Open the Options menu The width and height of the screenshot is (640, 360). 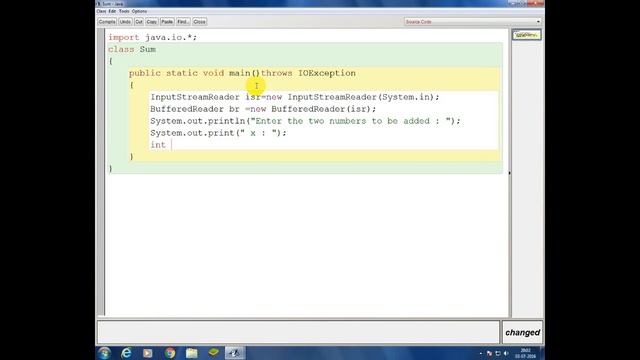(x=139, y=11)
